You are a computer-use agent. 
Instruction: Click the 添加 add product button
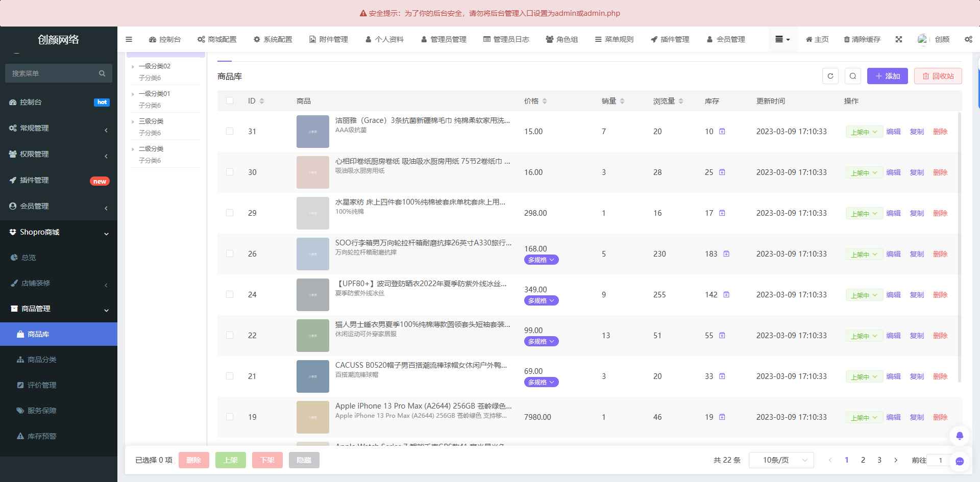click(888, 75)
